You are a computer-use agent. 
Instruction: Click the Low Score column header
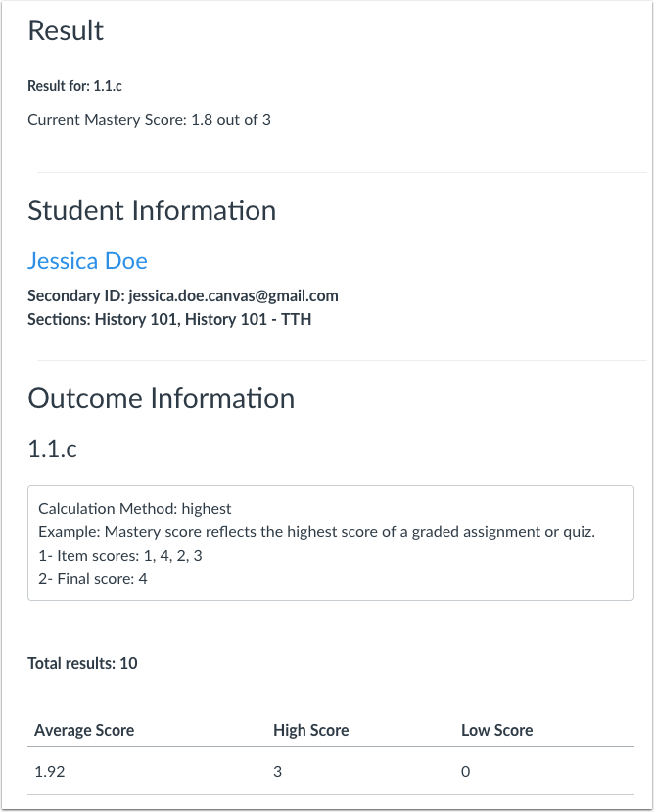[x=494, y=731]
